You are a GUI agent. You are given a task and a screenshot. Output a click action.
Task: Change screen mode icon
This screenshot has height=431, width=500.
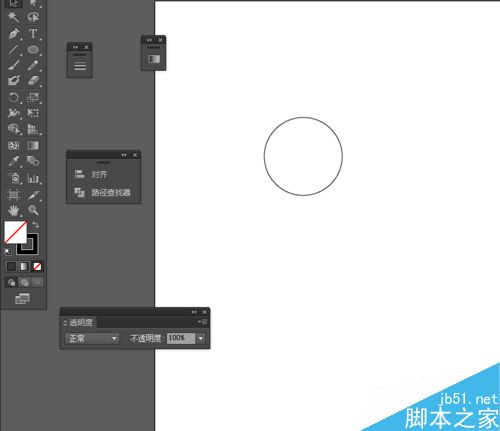22,299
